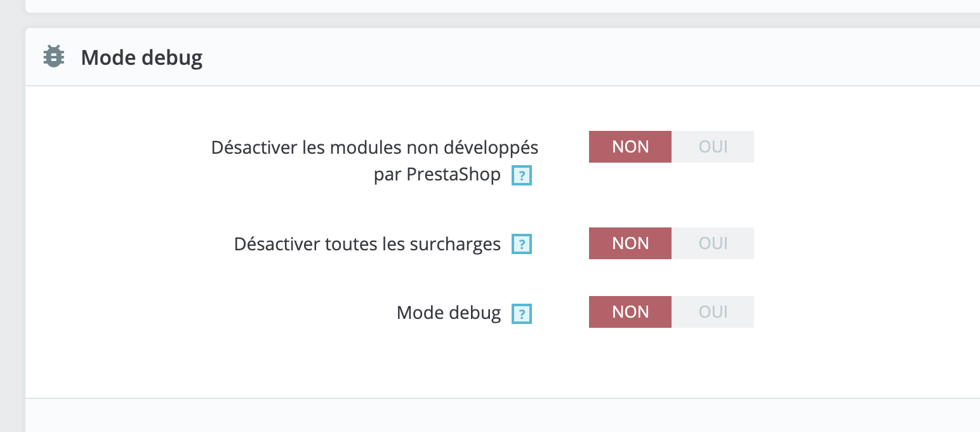Click the bug icon in Mode debug header
980x432 pixels.
[54, 57]
